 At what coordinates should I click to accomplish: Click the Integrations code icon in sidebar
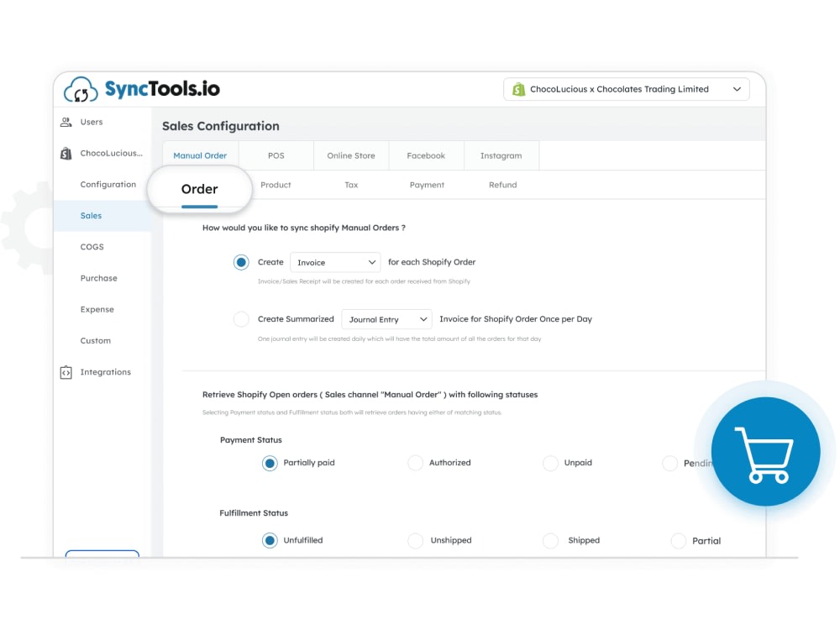pos(66,372)
